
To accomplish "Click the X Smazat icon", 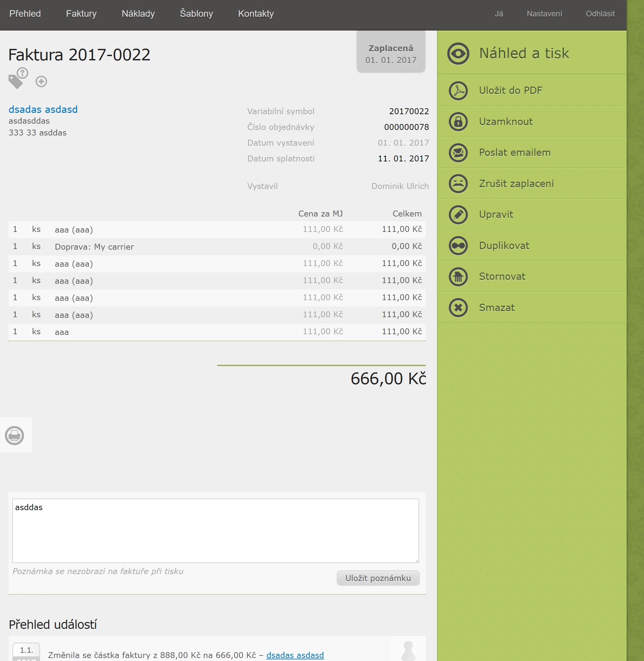I will pos(458,307).
